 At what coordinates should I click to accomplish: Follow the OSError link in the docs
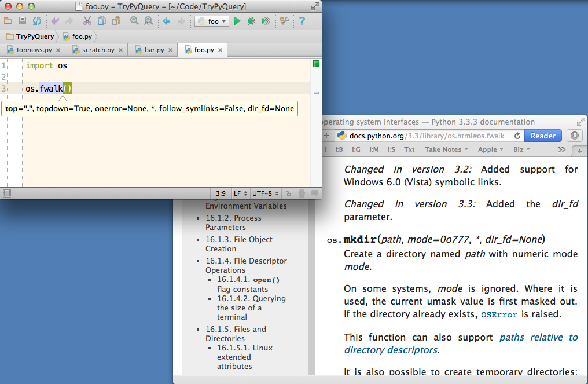(499, 314)
